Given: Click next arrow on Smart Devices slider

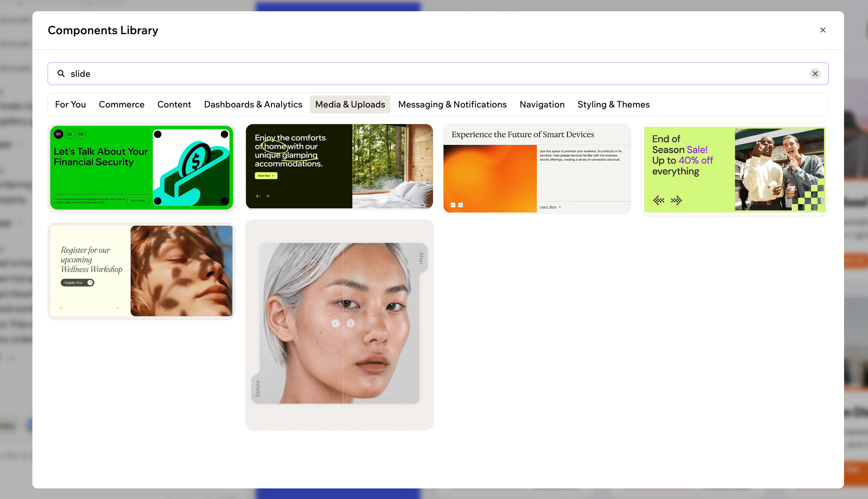Looking at the screenshot, I should 460,205.
